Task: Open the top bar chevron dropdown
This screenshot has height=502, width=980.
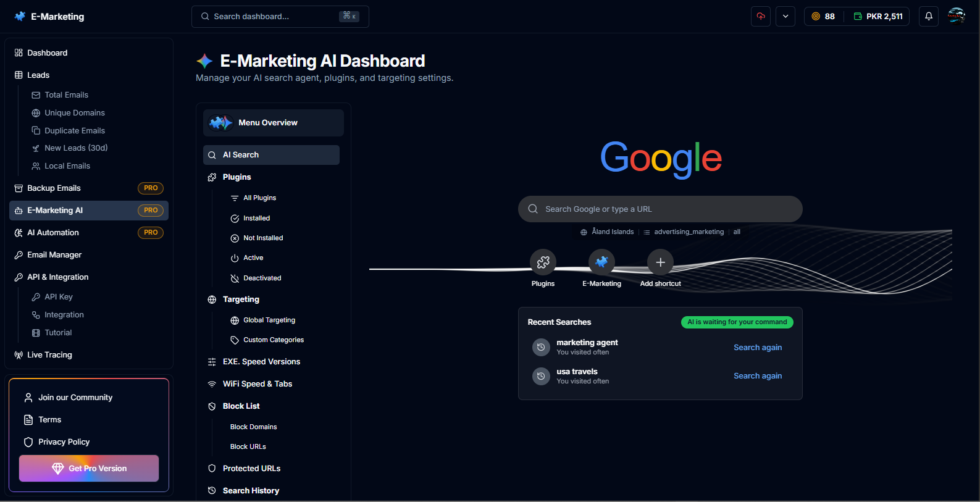Action: click(x=785, y=17)
